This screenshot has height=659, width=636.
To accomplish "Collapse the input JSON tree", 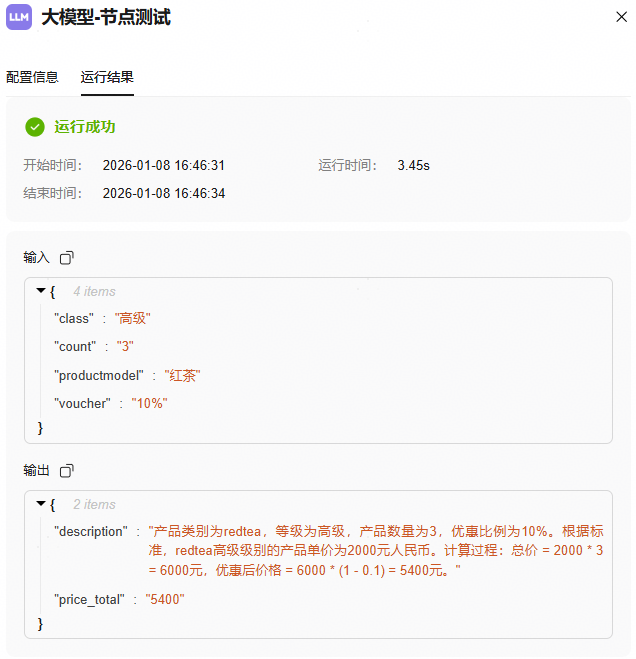I will coord(41,291).
